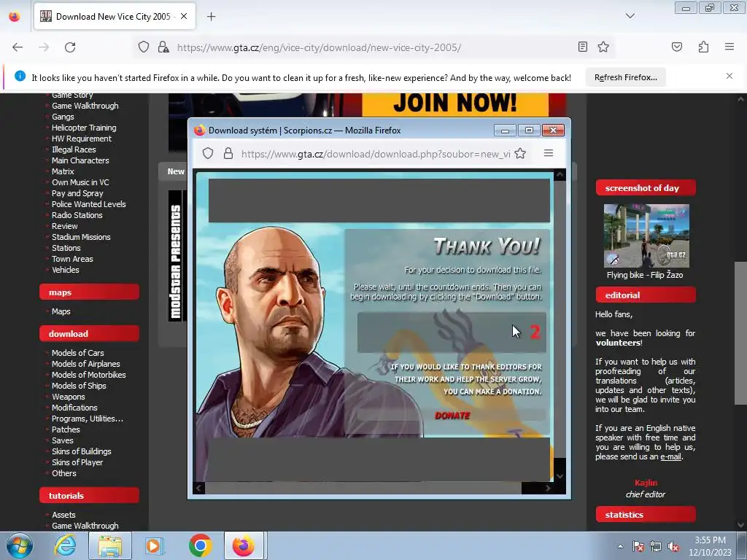This screenshot has width=747, height=560.
Task: Click the Refresh Firefox... button
Action: coord(625,77)
